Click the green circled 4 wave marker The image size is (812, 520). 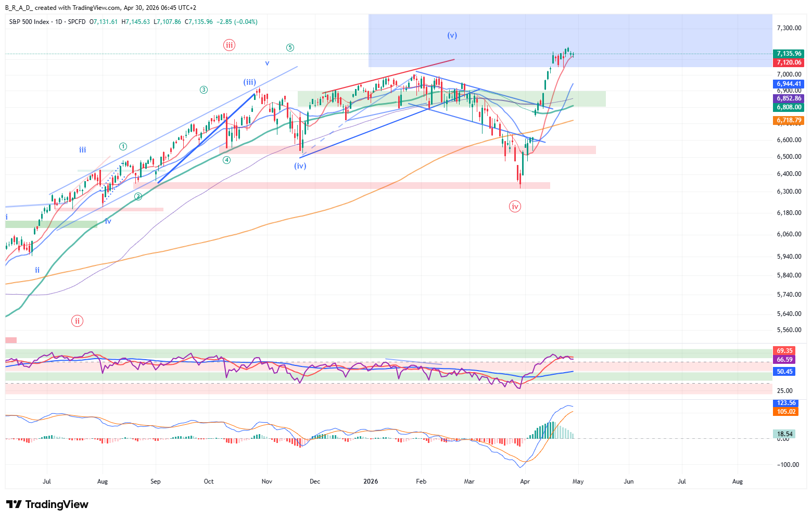point(226,160)
